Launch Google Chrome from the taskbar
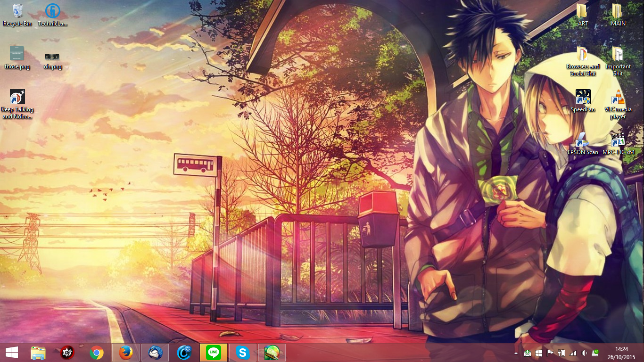 coord(97,353)
